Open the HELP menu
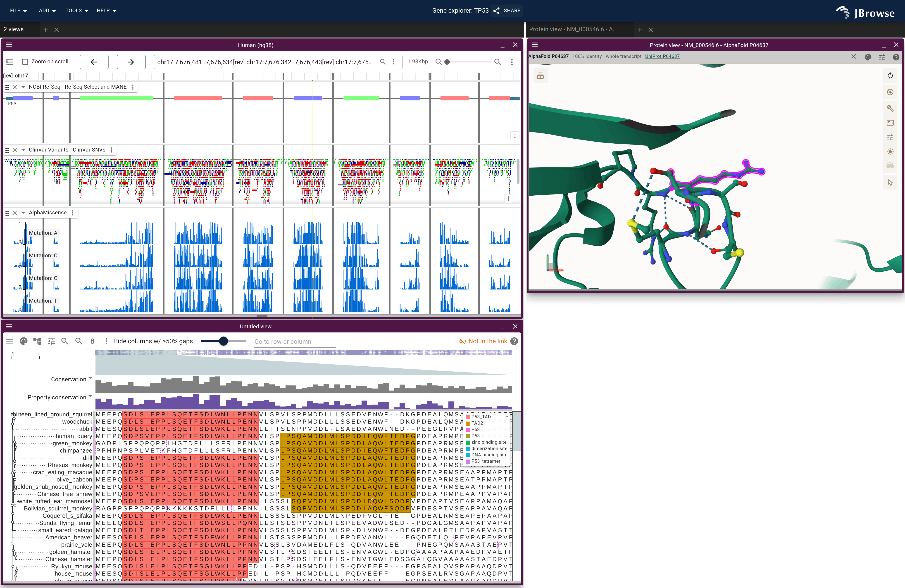The image size is (905, 588). pos(106,11)
